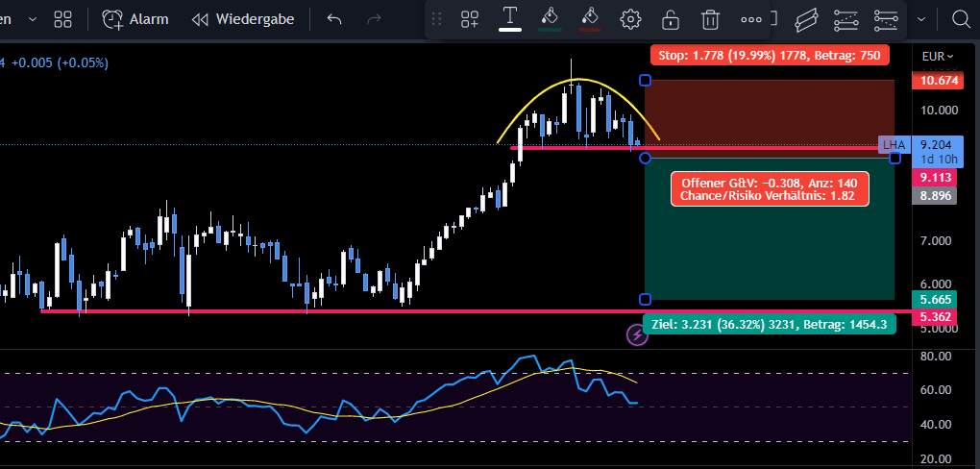980x469 pixels.
Task: Undo the last action arrow
Action: click(334, 19)
